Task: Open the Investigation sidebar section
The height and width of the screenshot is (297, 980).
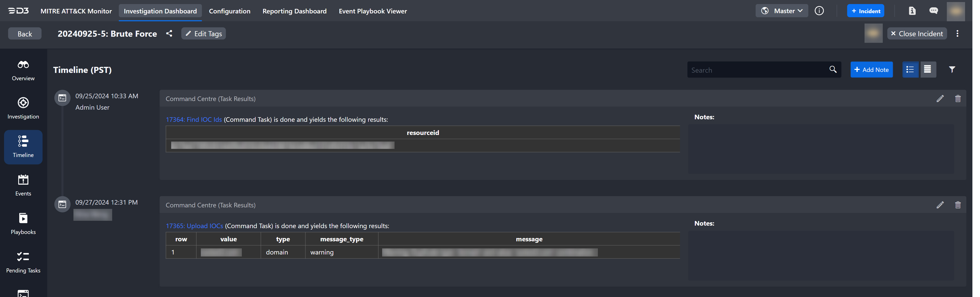Action: click(23, 108)
